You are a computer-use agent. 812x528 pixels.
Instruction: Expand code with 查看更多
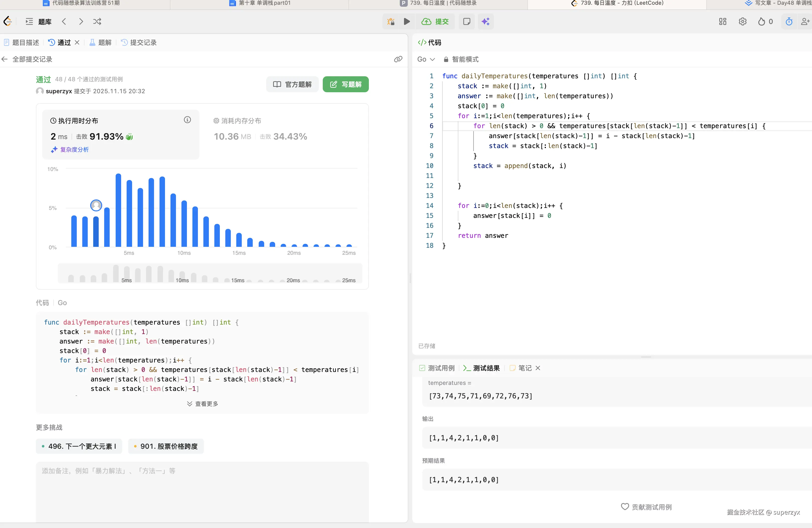coord(202,404)
